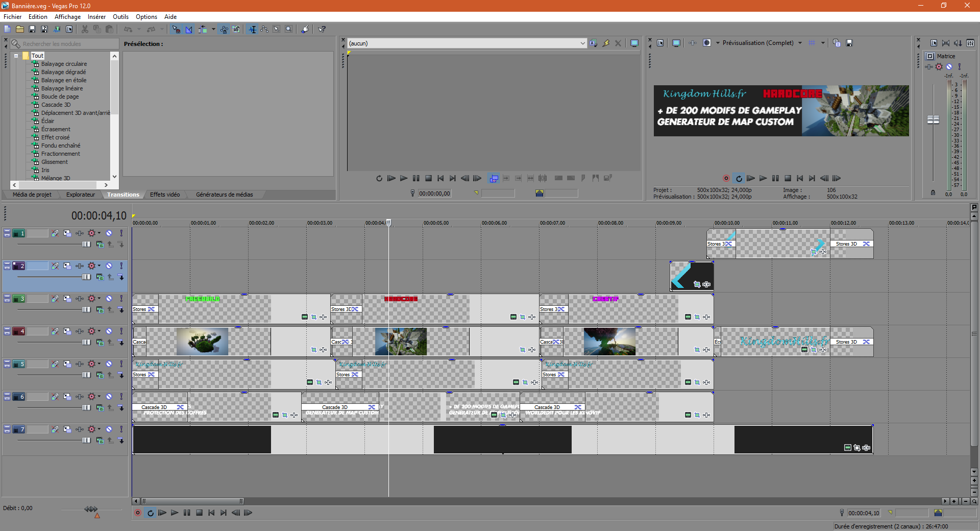Screen dimensions: 980x531
Task: Open the (aucun) trimmer media dropdown
Action: 582,43
